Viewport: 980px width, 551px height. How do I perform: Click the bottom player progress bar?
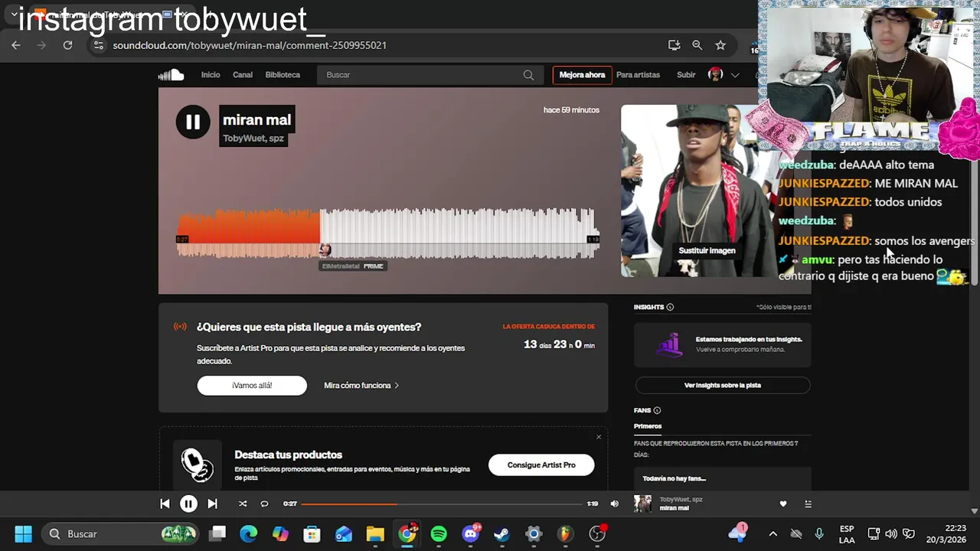click(x=442, y=504)
